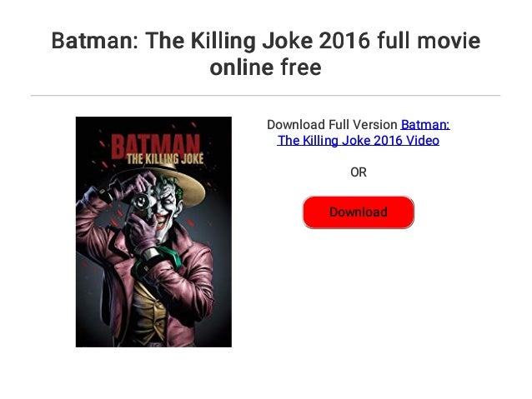Click the 'Batman:' hyperlink text
Image resolution: width=532 pixels, height=399 pixels.
[425, 125]
